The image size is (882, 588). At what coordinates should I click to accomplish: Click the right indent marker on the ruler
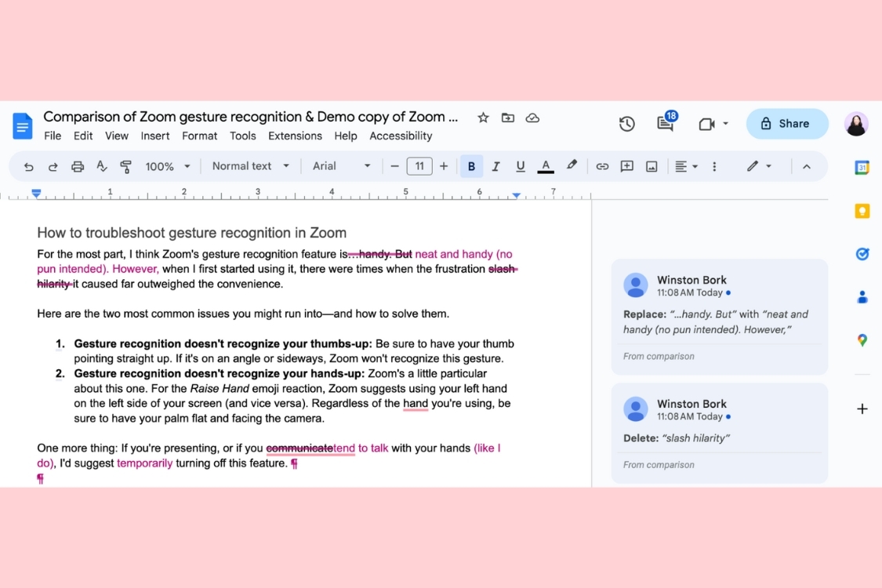(516, 195)
